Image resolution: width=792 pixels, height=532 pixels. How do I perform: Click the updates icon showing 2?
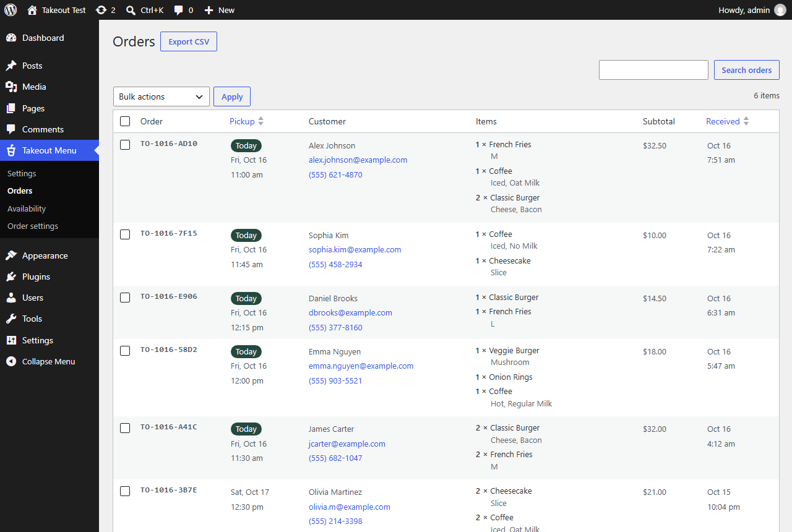point(101,10)
